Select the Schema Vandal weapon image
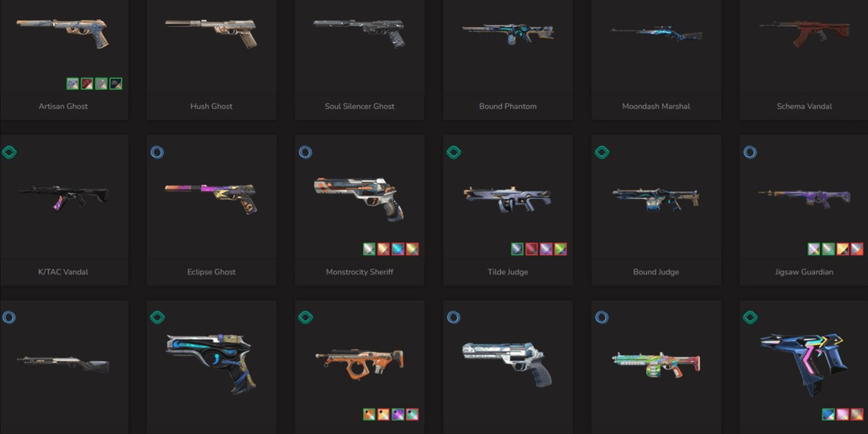This screenshot has height=434, width=868. click(804, 34)
